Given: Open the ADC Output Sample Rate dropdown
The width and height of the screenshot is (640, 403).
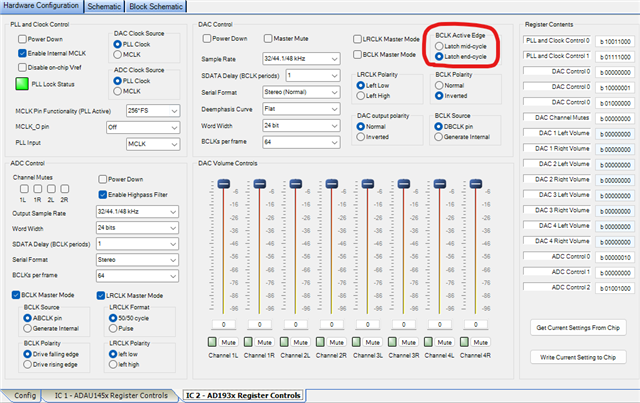Looking at the screenshot, I should (x=137, y=212).
